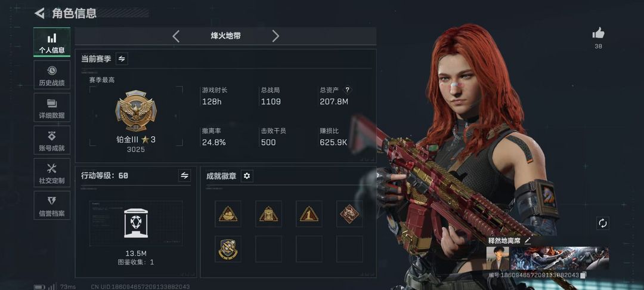The width and height of the screenshot is (644, 290).
Task: Open the 社交定制 tab
Action: [x=52, y=173]
